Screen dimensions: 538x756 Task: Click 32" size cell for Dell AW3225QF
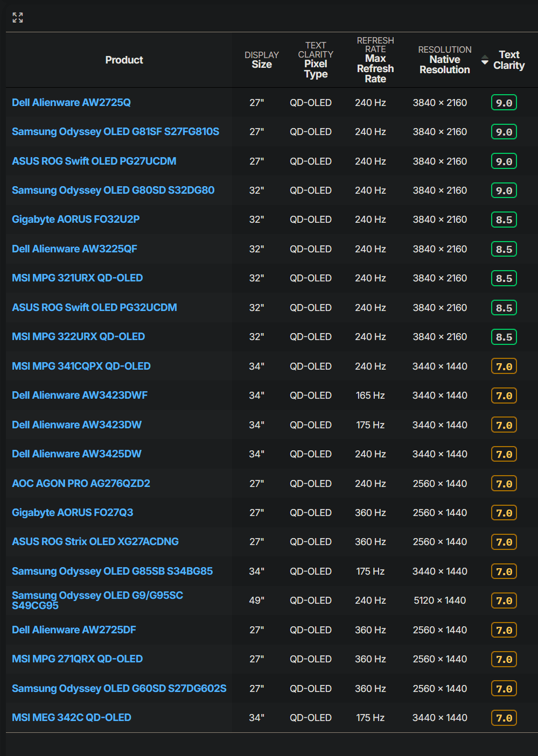(x=257, y=249)
